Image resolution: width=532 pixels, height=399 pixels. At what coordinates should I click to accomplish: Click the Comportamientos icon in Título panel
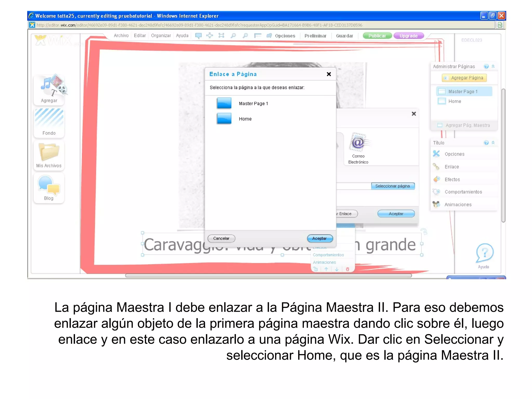coord(436,192)
